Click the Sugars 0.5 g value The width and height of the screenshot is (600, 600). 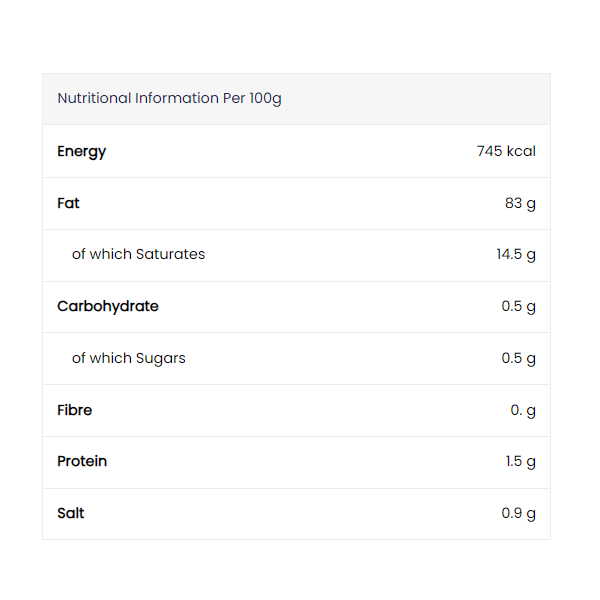tap(518, 358)
